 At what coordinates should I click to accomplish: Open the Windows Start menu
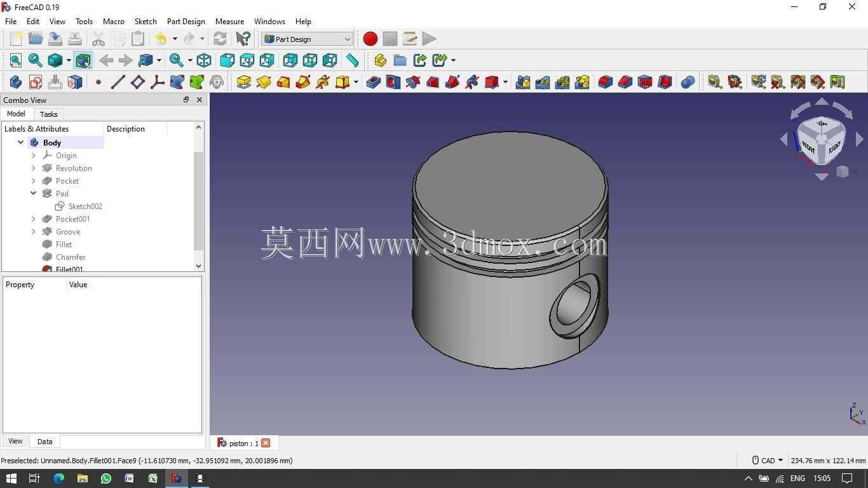point(11,478)
